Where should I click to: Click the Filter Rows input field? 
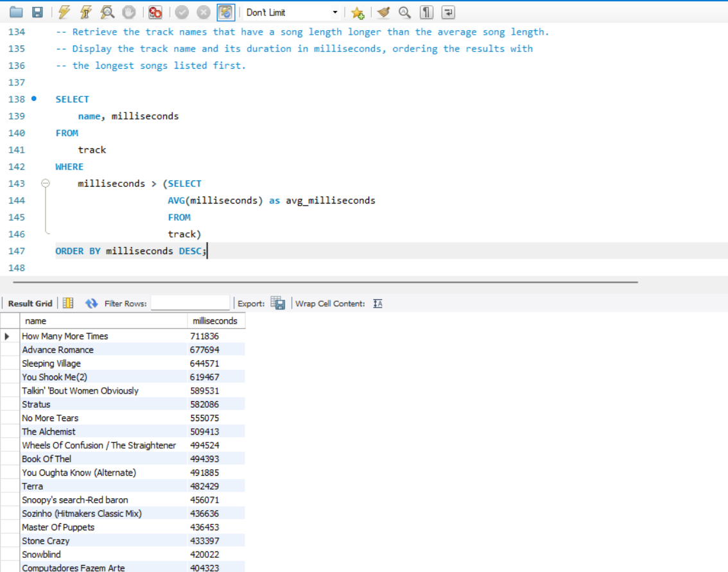pyautogui.click(x=190, y=304)
